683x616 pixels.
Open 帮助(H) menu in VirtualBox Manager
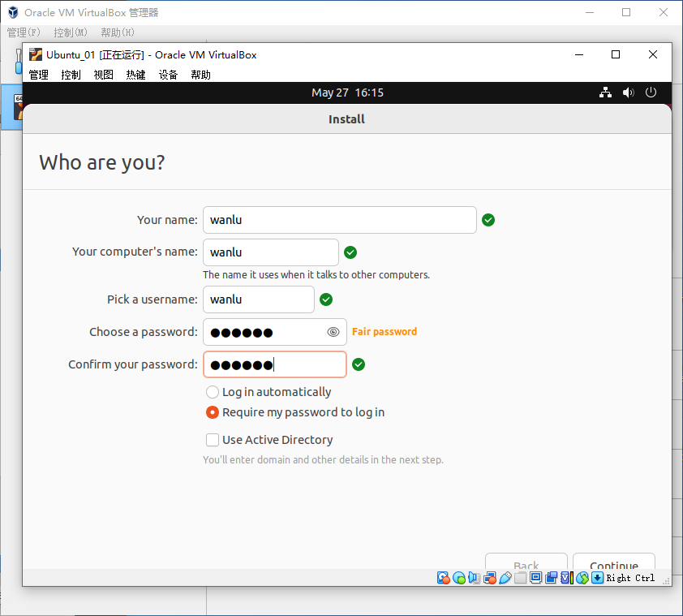[118, 32]
